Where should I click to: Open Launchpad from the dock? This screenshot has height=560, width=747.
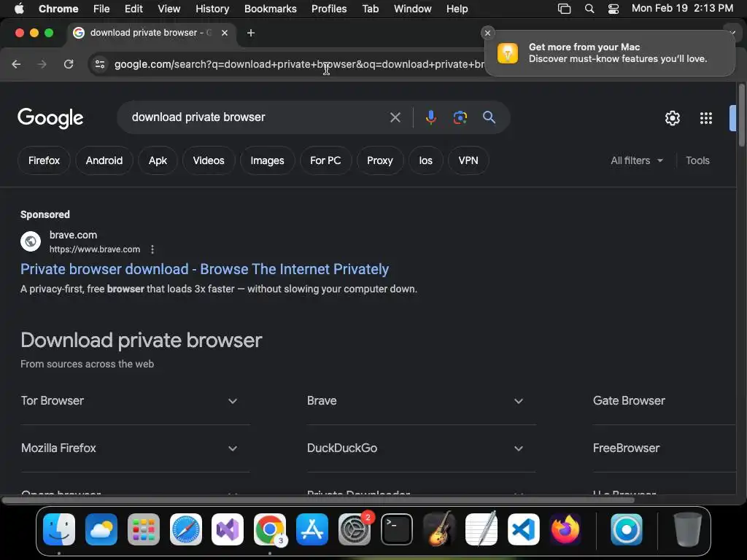pyautogui.click(x=144, y=529)
